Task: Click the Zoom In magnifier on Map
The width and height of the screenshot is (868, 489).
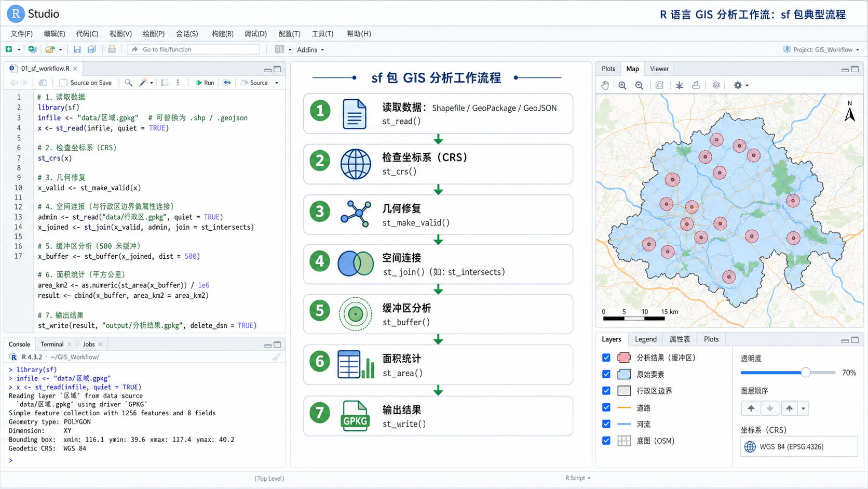Action: click(x=622, y=85)
